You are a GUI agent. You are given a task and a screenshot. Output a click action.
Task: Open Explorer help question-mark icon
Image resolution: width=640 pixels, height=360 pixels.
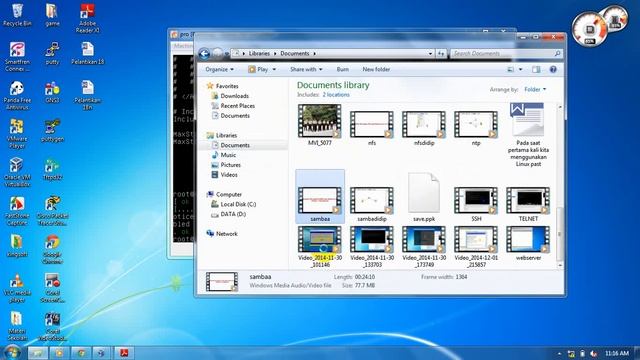coord(553,69)
